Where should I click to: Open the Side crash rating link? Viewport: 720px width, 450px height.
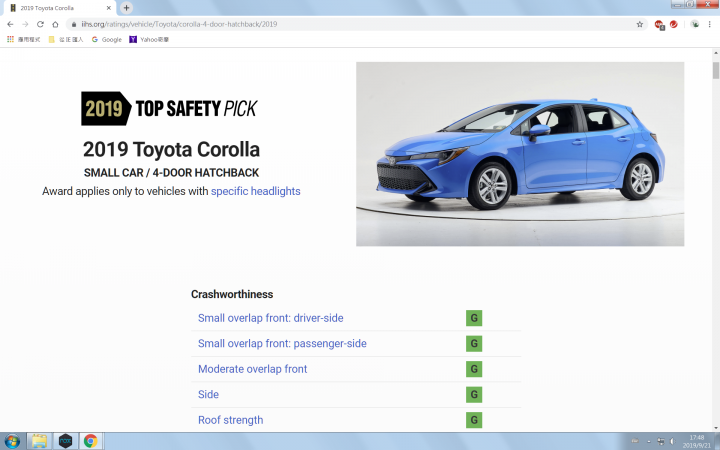[208, 394]
